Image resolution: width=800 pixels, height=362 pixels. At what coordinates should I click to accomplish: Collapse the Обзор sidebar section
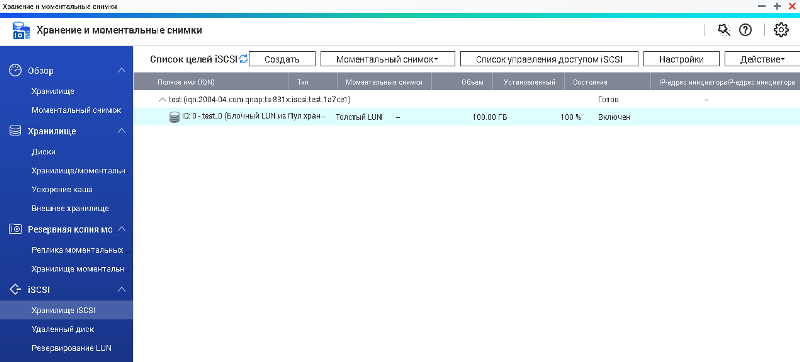121,70
